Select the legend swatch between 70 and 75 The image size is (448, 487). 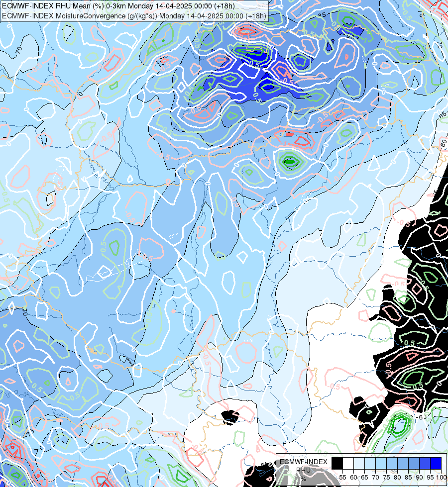click(381, 463)
